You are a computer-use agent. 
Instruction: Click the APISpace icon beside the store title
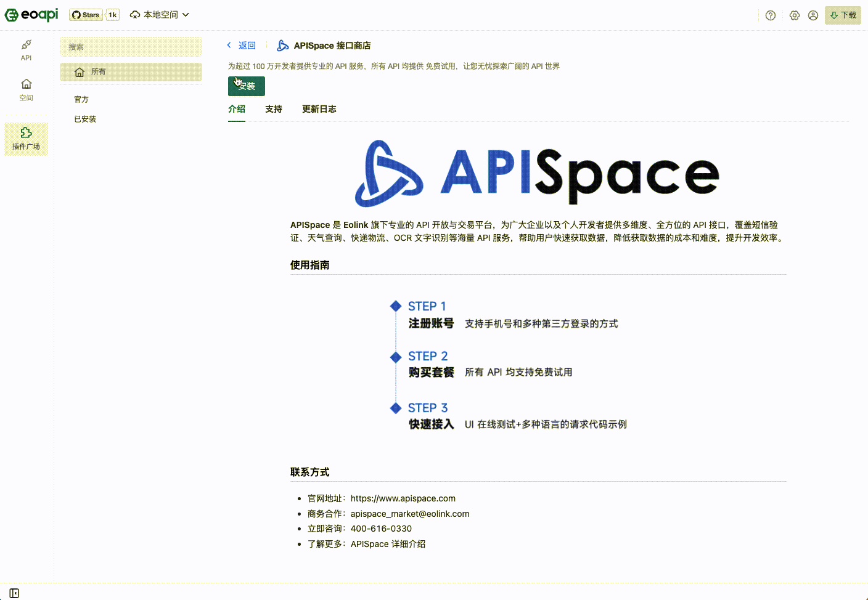(x=282, y=45)
